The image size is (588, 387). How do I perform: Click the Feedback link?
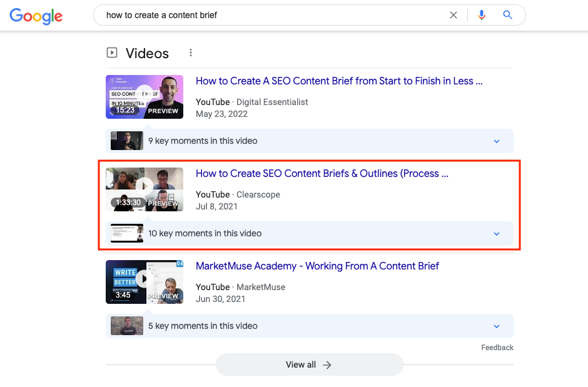pos(497,348)
